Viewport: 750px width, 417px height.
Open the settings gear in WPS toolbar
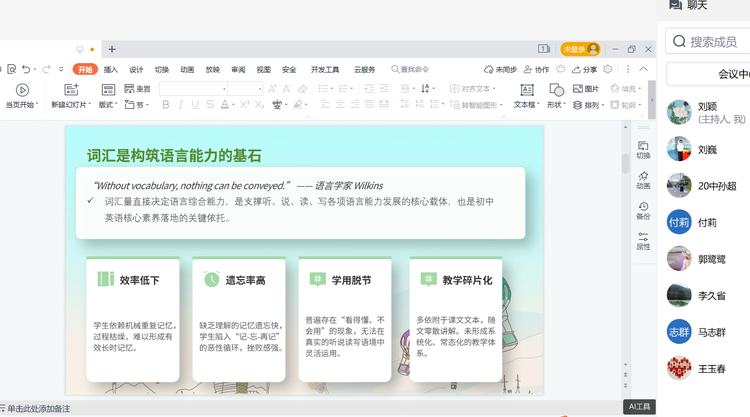(x=608, y=69)
